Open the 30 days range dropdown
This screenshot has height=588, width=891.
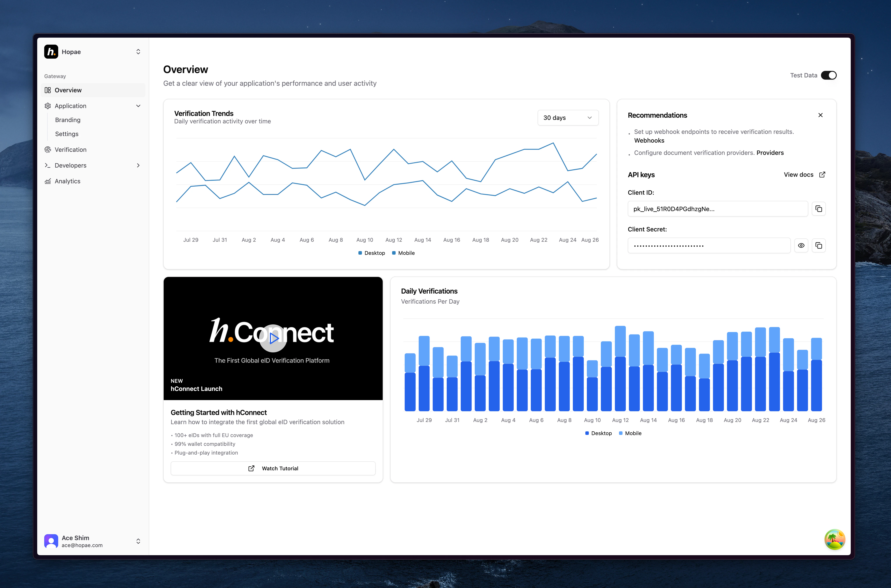tap(568, 118)
